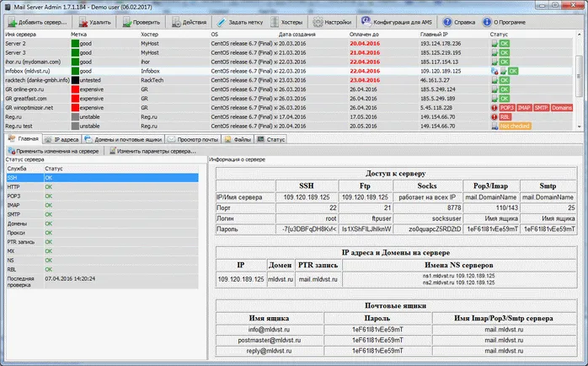Viewport: 588px width, 366px height.
Task: Sort the list by the Оплачен до column
Action: [x=362, y=35]
